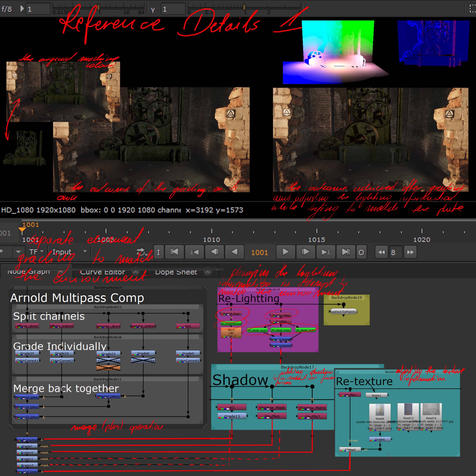Skip forward by frame increment
476x476 pixels.
click(410, 252)
